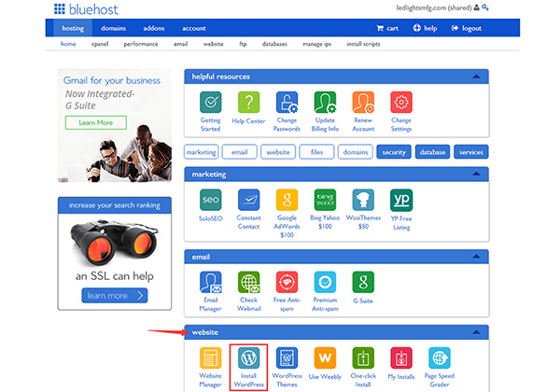Toggle the security filter button

coord(394,151)
